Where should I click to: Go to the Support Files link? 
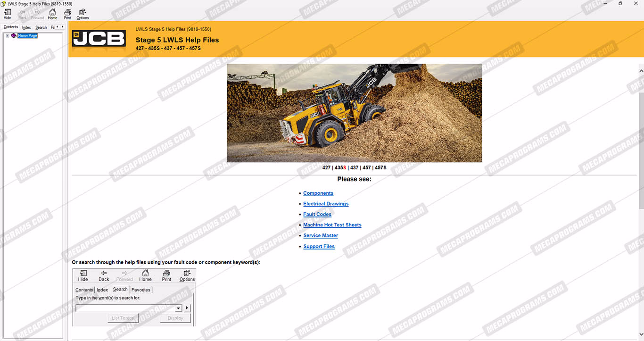click(x=319, y=246)
